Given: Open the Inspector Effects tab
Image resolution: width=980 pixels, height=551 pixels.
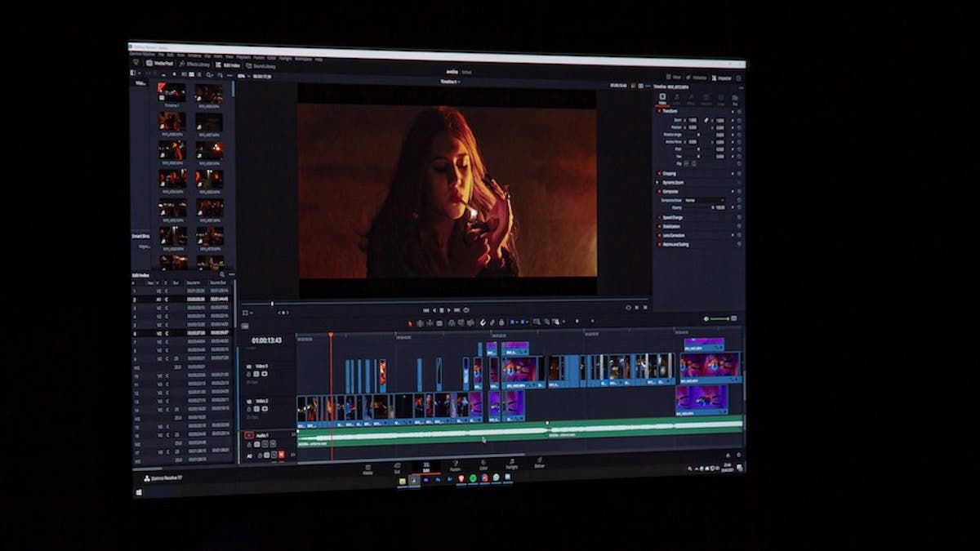Looking at the screenshot, I should (691, 100).
